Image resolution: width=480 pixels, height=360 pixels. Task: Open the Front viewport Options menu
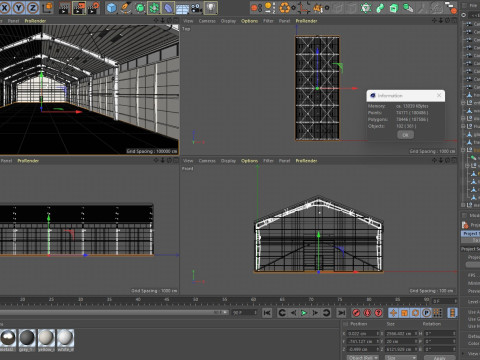click(x=249, y=161)
